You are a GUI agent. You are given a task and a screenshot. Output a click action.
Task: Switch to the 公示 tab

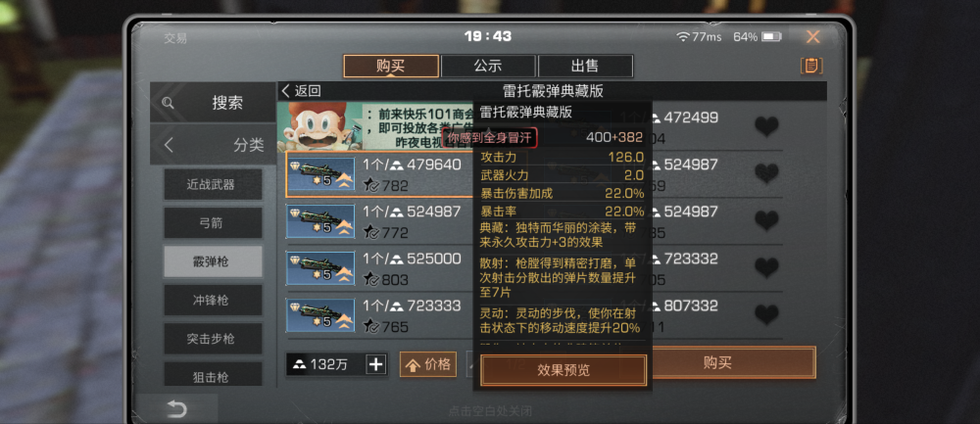point(488,67)
